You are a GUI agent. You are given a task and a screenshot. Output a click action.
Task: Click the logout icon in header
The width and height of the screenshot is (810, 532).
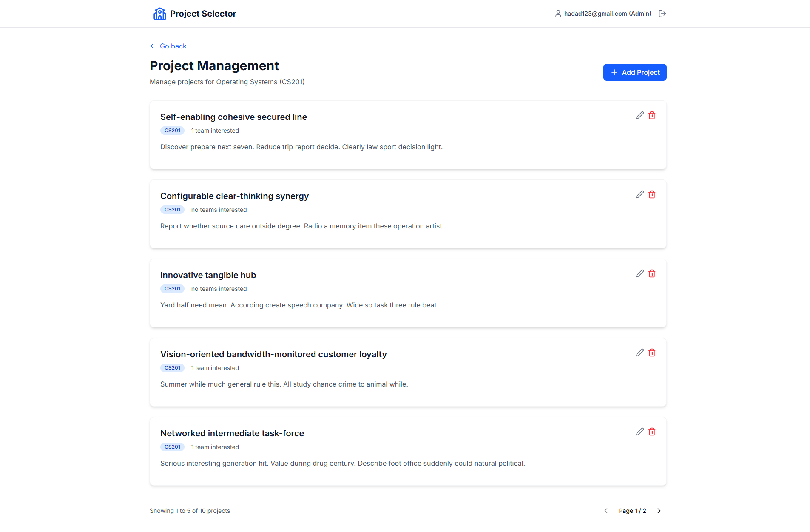coord(662,14)
